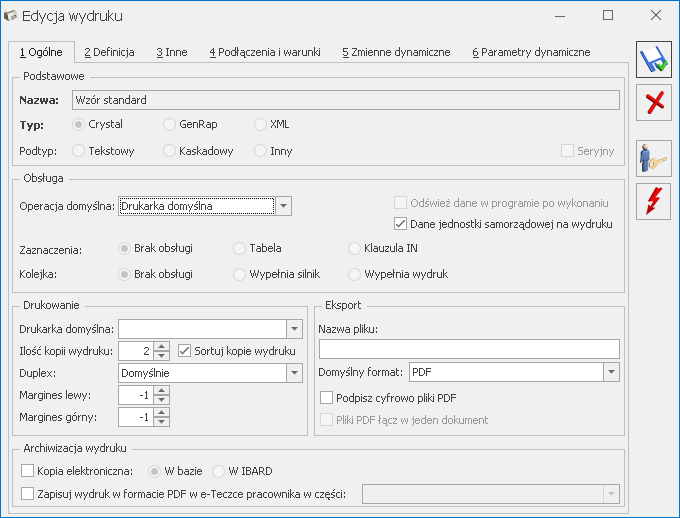The height and width of the screenshot is (518, 680).
Task: Click the red lightning bolt icon
Action: (x=655, y=200)
